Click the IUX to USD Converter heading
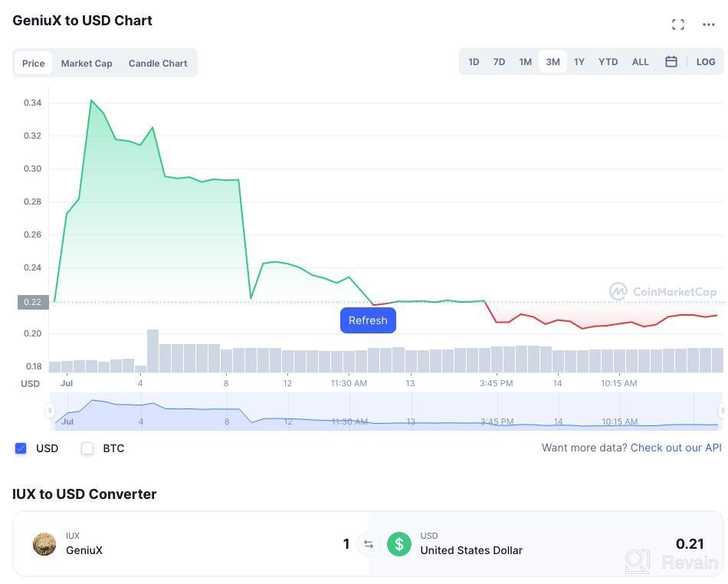The image size is (728, 584). (x=84, y=494)
